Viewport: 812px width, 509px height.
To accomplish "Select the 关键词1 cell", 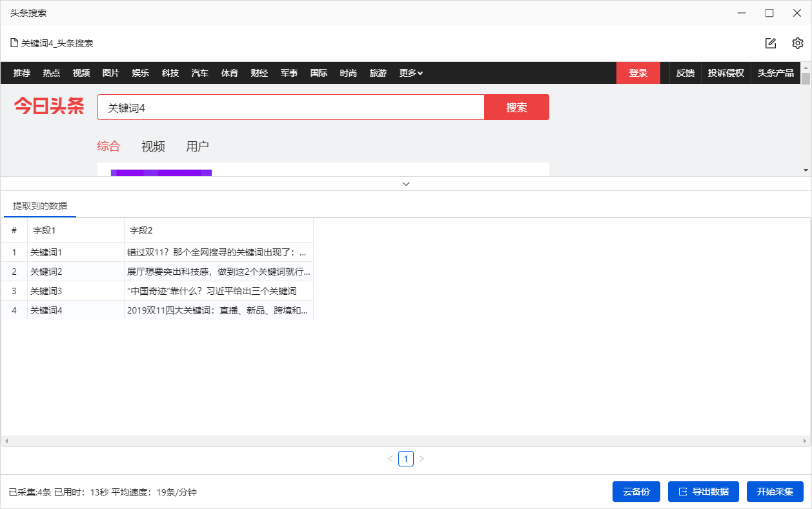I will pyautogui.click(x=76, y=252).
